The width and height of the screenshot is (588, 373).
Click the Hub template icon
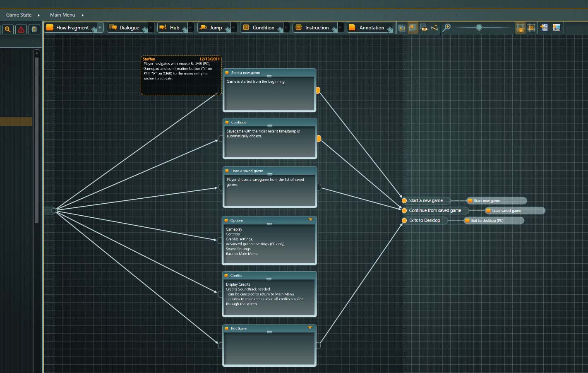(163, 27)
